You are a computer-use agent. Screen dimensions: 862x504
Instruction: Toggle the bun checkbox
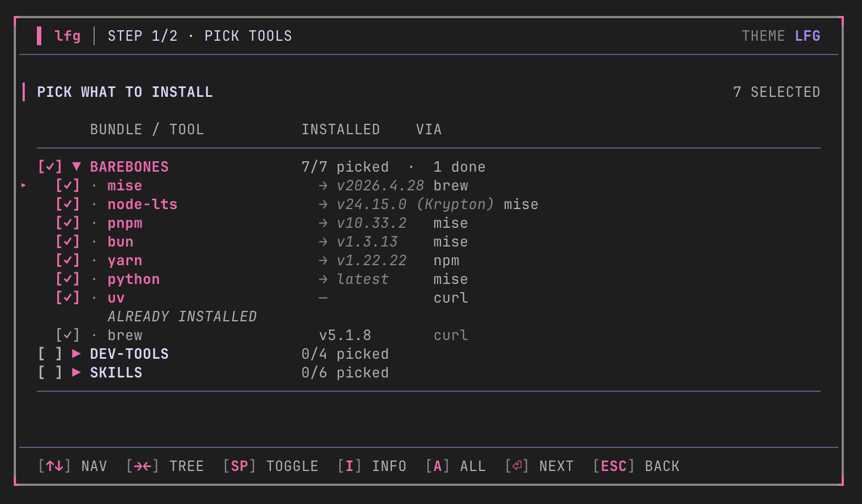point(68,242)
